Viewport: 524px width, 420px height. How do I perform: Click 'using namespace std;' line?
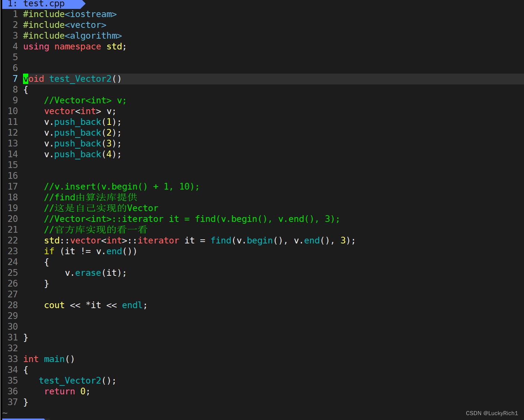[75, 46]
